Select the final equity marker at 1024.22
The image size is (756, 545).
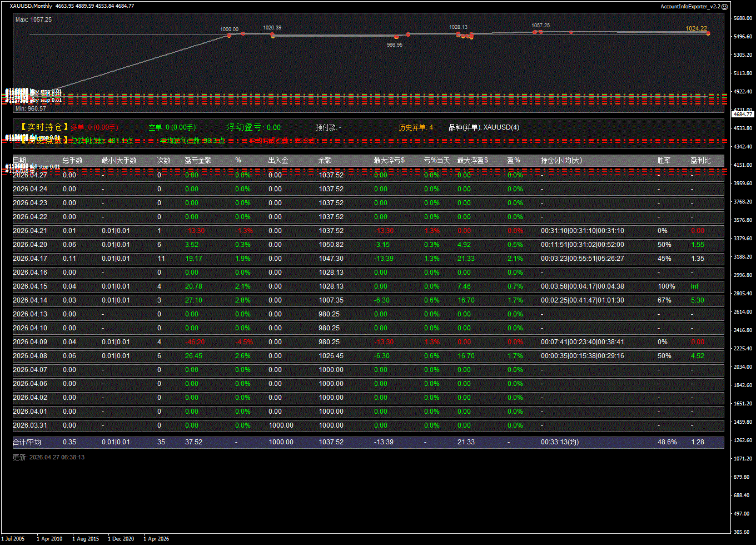pos(708,33)
